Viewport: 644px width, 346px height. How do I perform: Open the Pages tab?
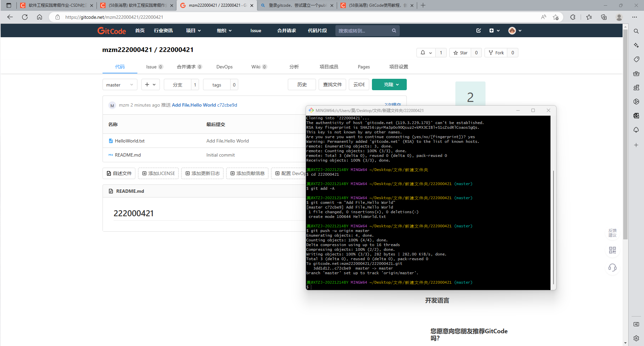364,67
